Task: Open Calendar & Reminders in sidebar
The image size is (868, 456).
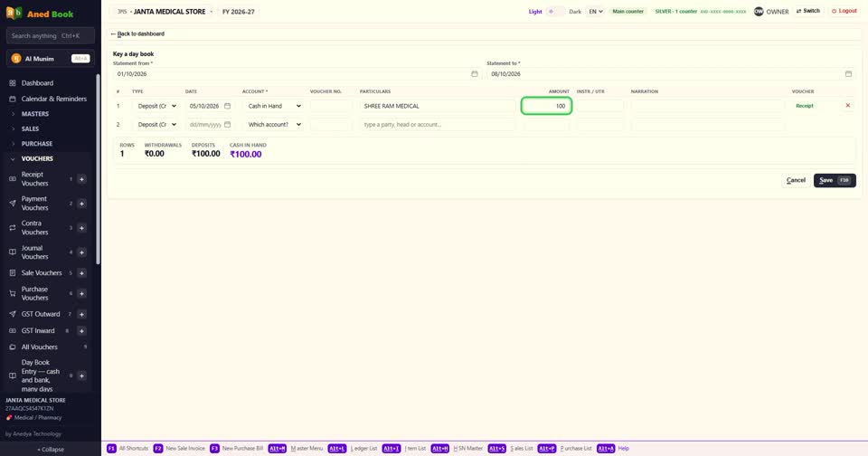Action: tap(53, 99)
